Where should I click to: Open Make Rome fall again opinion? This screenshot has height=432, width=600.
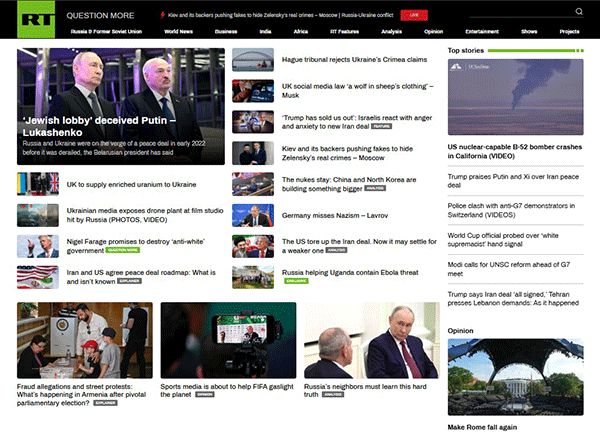pos(482,427)
